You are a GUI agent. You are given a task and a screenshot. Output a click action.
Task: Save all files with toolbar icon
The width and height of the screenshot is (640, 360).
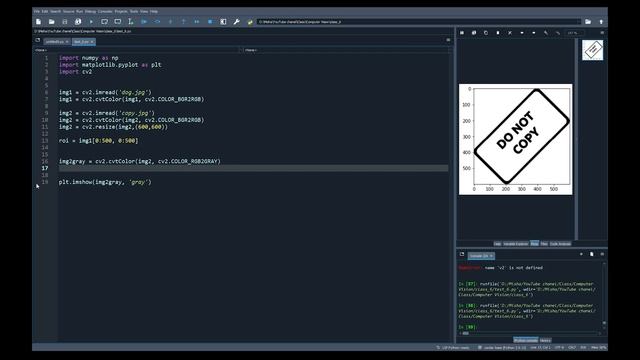click(78, 22)
